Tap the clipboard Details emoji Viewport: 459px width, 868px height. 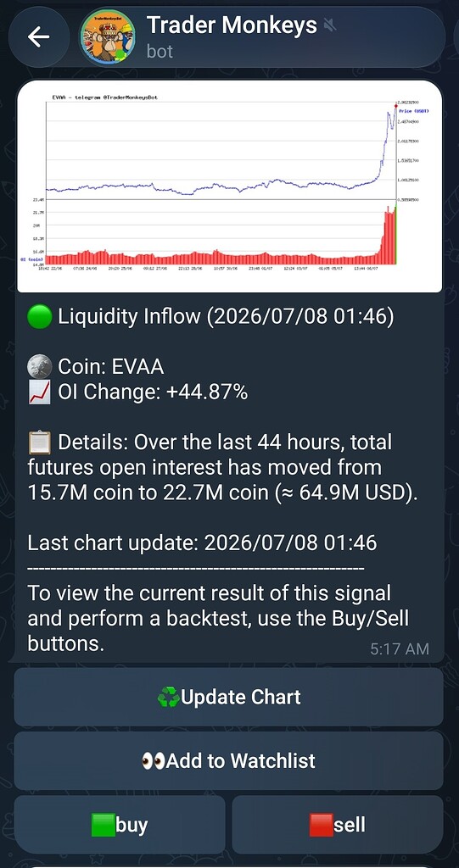tap(39, 442)
